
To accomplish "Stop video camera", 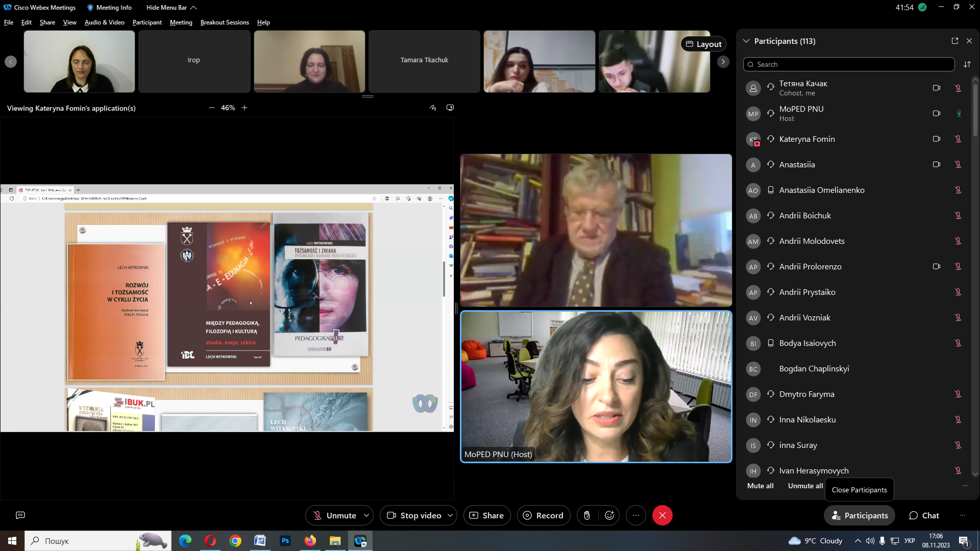I will [414, 515].
